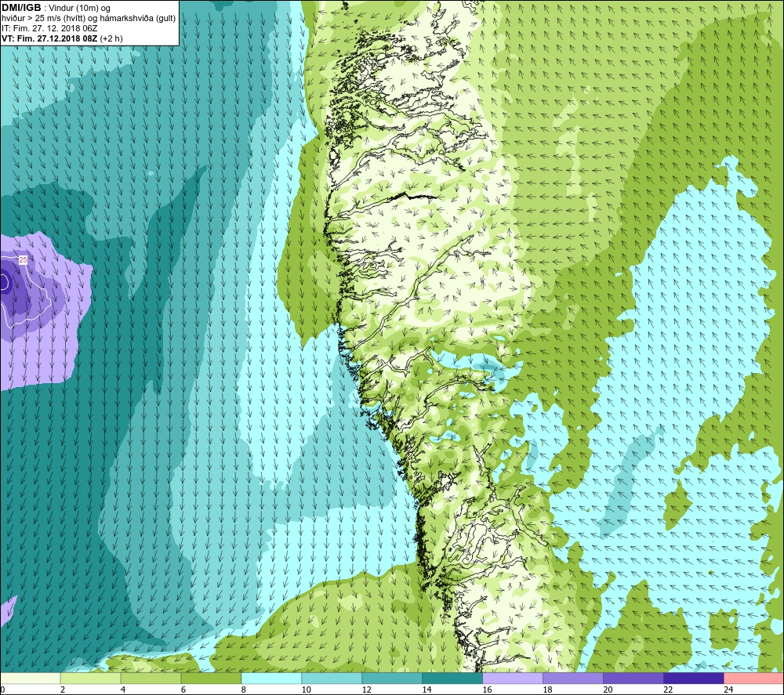
Task: Click the 'hviður > 25 m/s' description line
Action: pos(89,19)
